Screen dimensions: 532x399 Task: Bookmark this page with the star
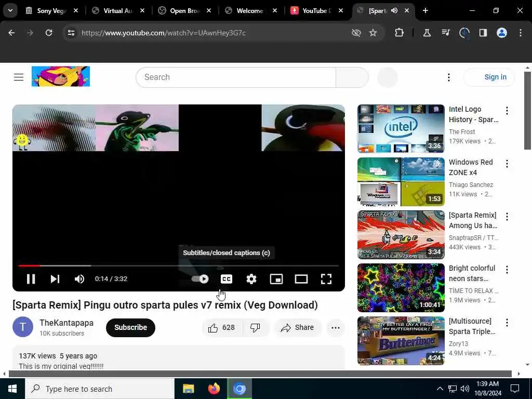tap(373, 33)
